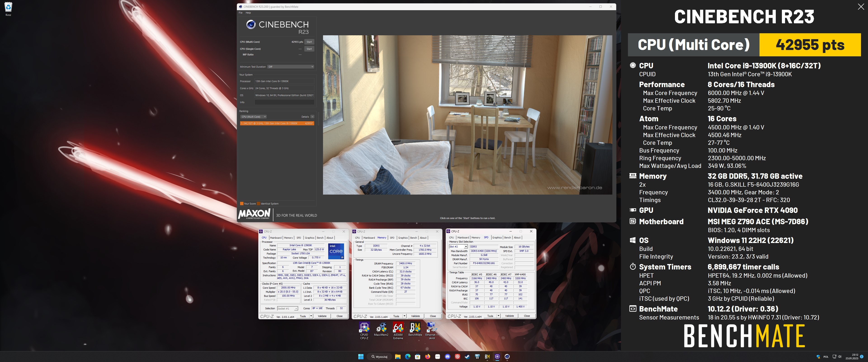This screenshot has width=868, height=362.
Task: Click into the Cinebench Info field
Action: (284, 102)
